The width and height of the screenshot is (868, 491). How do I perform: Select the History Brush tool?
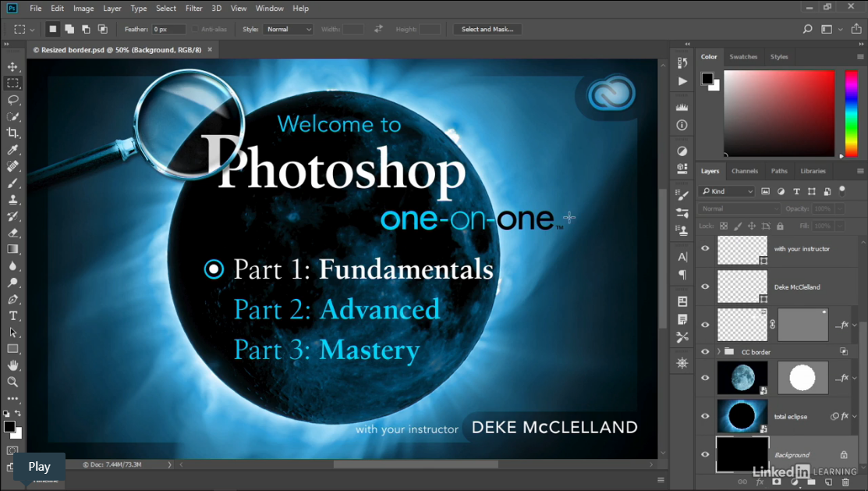pyautogui.click(x=12, y=216)
